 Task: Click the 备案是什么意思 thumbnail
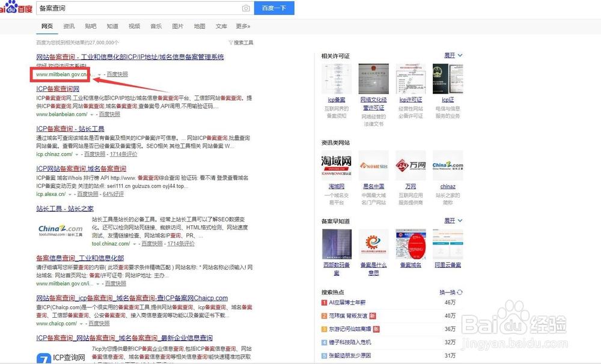(373, 244)
